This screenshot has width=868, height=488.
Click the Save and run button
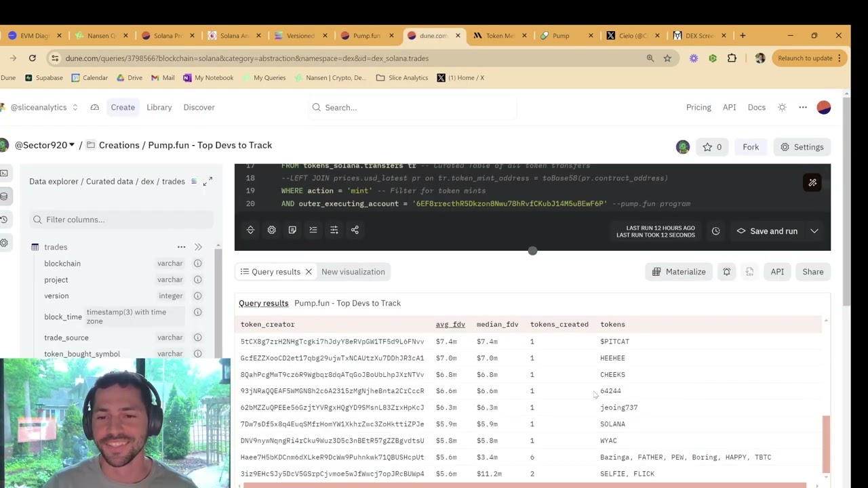coord(768,231)
